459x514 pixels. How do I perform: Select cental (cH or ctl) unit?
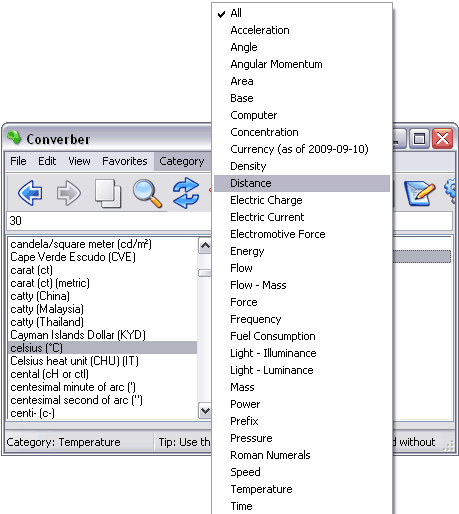(102, 374)
